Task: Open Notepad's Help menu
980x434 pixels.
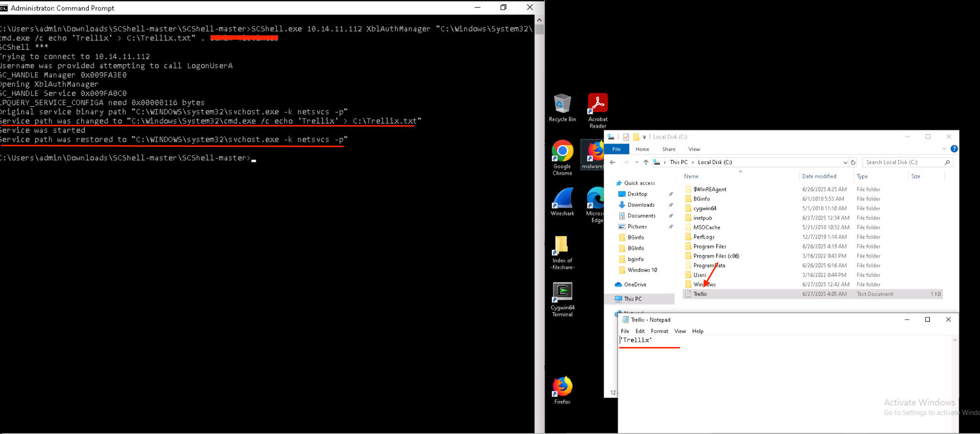Action: [x=698, y=331]
